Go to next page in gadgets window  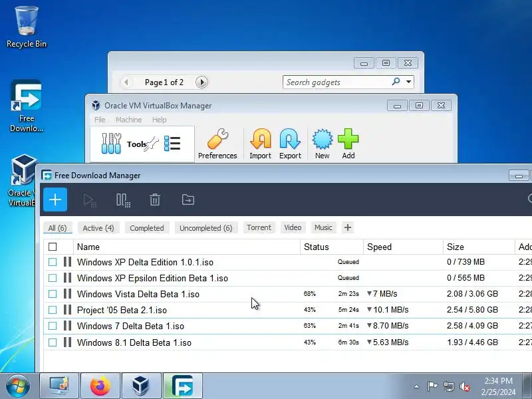tap(201, 82)
